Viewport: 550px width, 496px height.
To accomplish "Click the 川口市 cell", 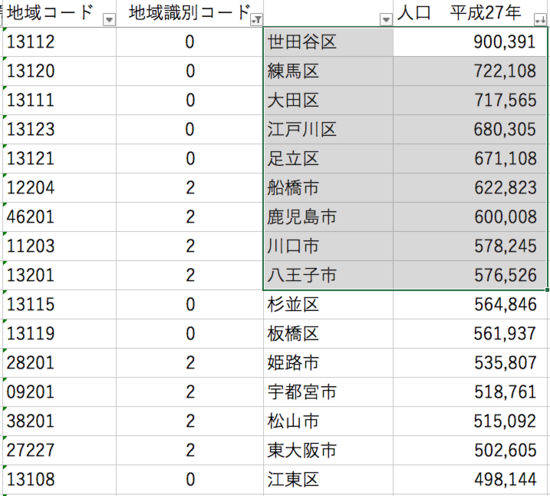I will pos(328,246).
